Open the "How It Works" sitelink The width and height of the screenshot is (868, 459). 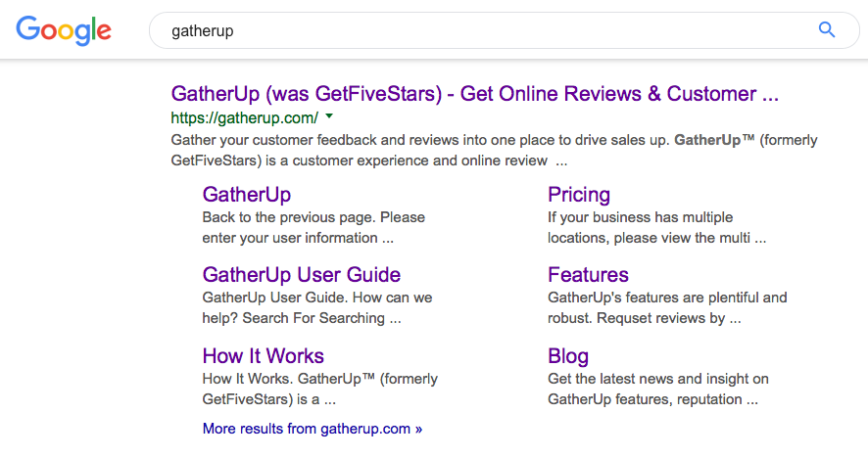click(x=263, y=355)
